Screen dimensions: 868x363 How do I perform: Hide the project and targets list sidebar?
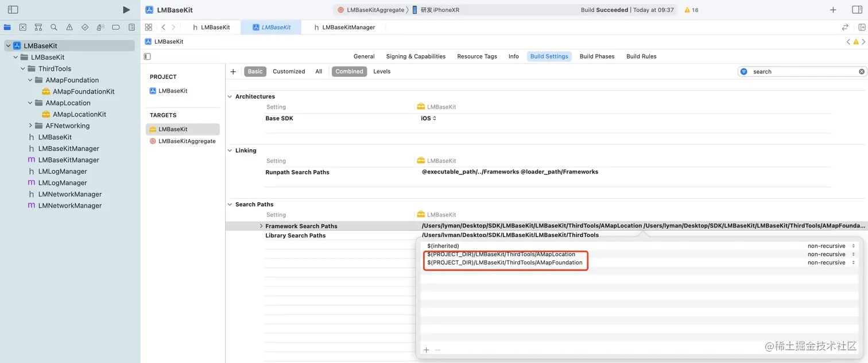[x=148, y=56]
